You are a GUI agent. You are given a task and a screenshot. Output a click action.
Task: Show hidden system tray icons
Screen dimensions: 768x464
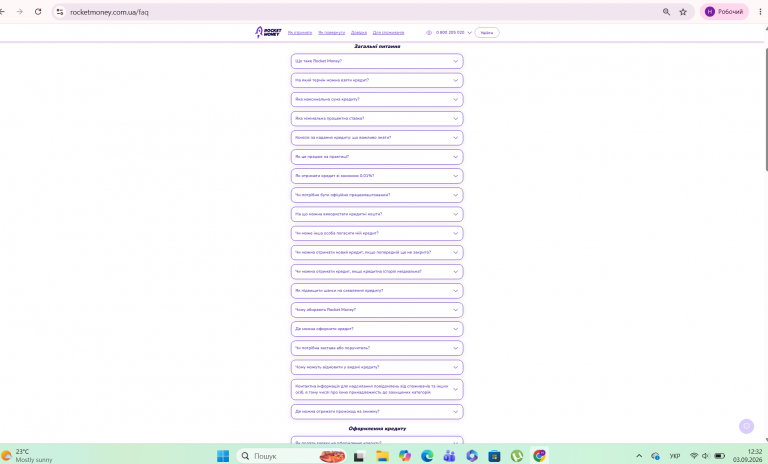coord(639,456)
